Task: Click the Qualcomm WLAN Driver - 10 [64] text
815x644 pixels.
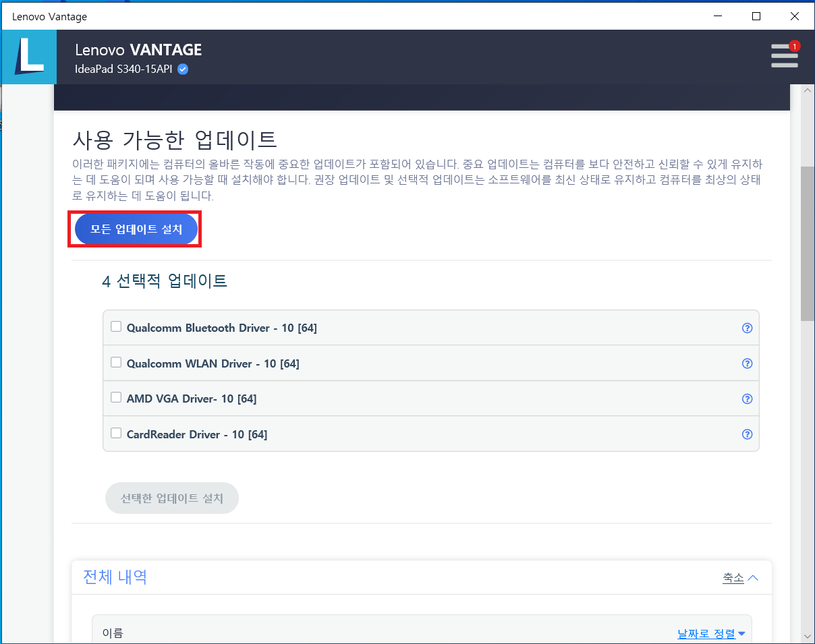Action: tap(213, 363)
